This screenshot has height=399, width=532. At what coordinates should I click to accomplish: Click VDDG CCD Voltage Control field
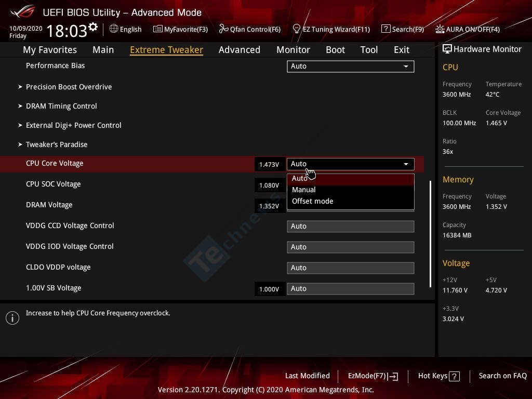pyautogui.click(x=351, y=227)
